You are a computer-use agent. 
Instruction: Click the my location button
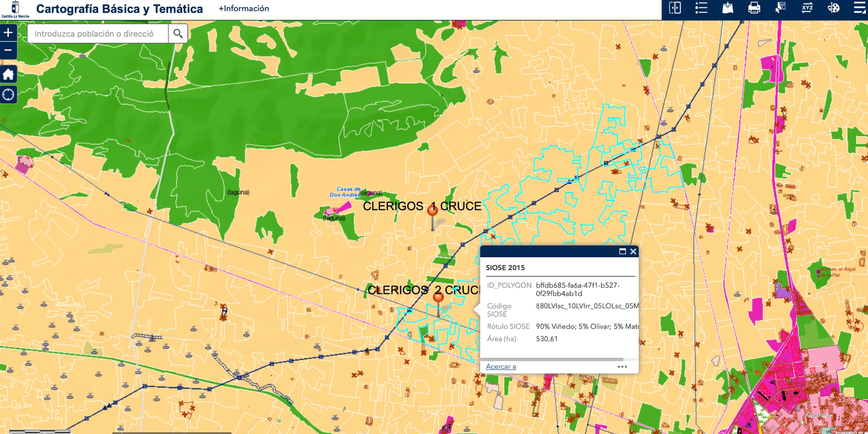pyautogui.click(x=8, y=95)
